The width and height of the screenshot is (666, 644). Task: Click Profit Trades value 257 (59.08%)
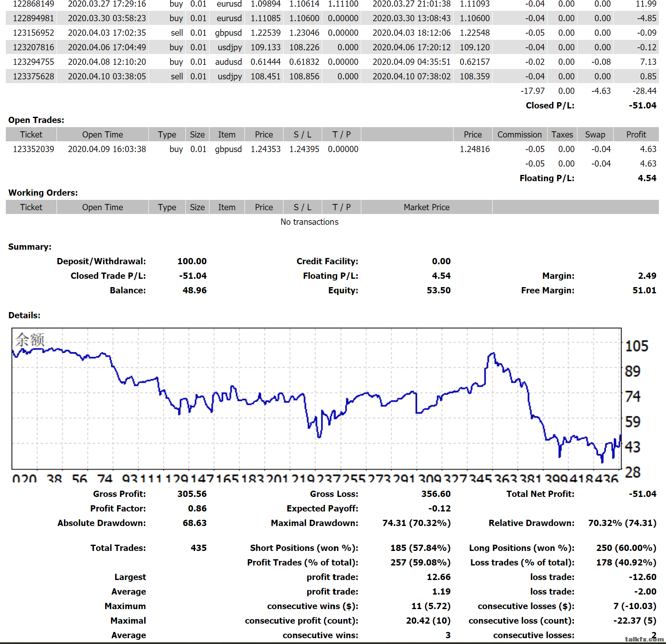coord(420,563)
